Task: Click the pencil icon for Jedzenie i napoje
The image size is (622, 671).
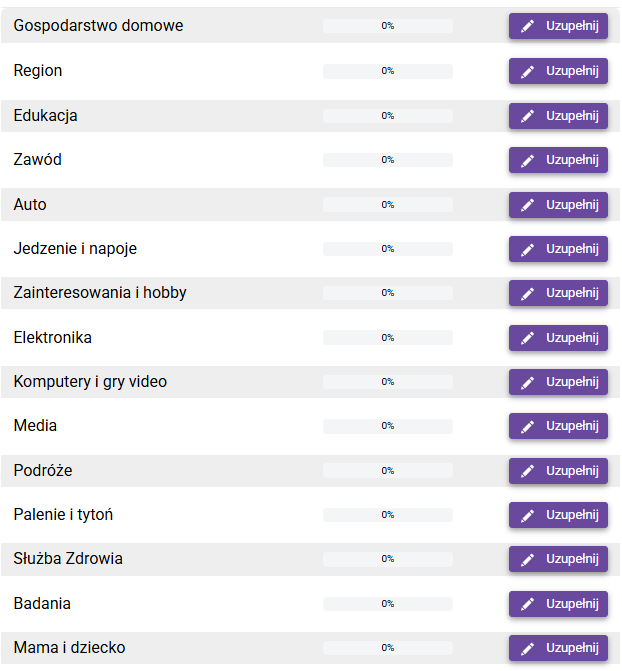Action: pos(528,249)
